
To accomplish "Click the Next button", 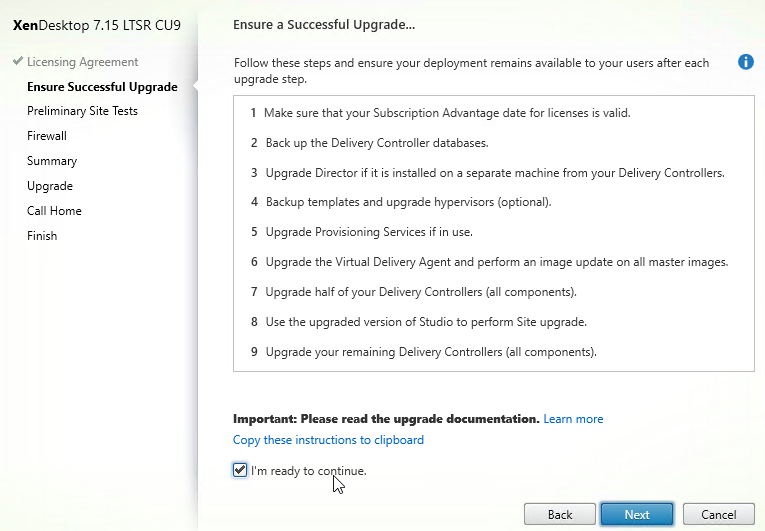I will pos(637,514).
